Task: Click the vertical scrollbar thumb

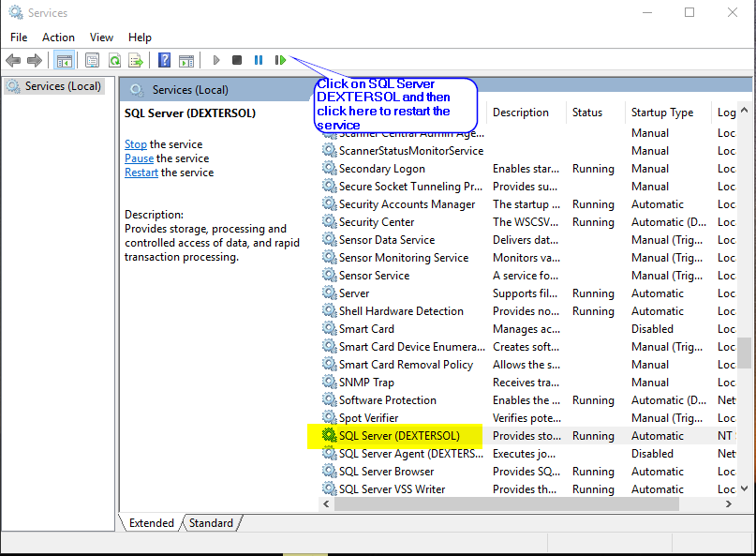Action: 745,353
